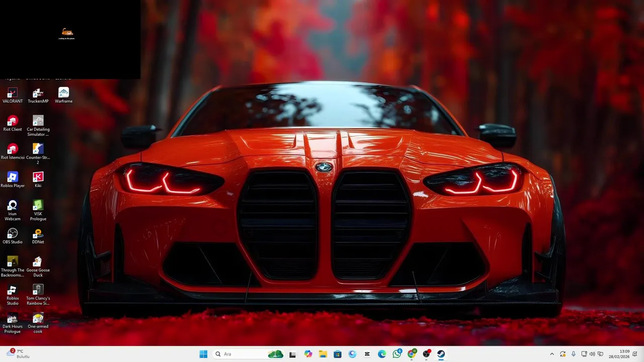Open the Roblox Player shortcut
Screen dimensions: 644x362
point(13,179)
